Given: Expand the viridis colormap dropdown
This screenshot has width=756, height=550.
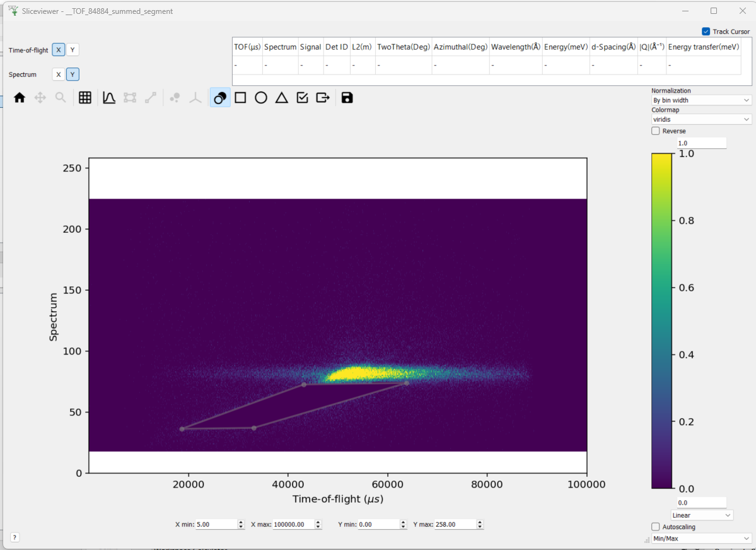Looking at the screenshot, I should (x=701, y=119).
